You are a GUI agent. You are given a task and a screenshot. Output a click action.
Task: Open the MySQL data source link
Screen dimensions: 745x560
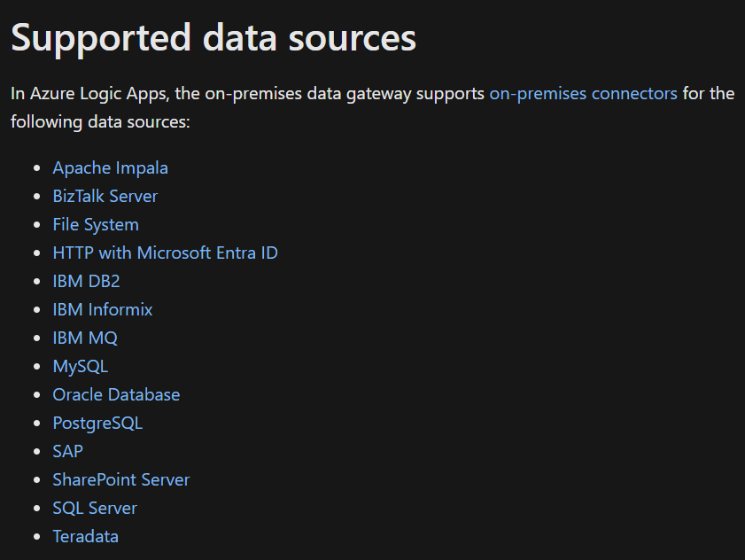80,366
